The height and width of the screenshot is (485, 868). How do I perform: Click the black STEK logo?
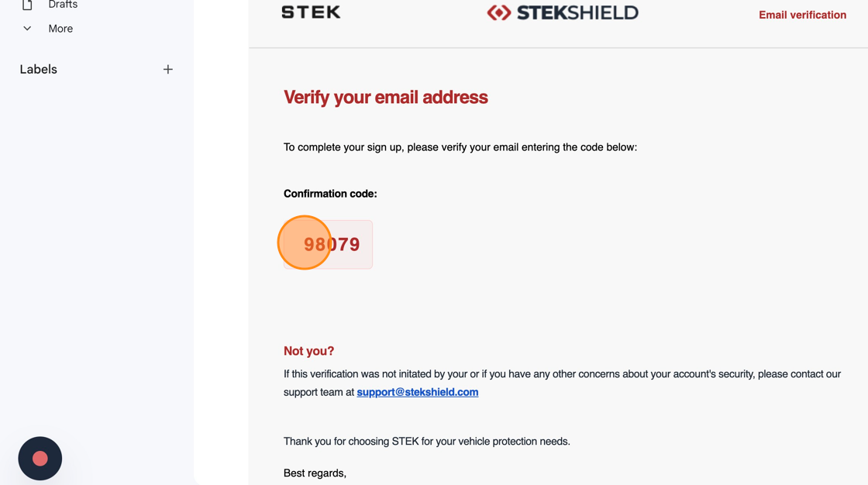(x=311, y=12)
